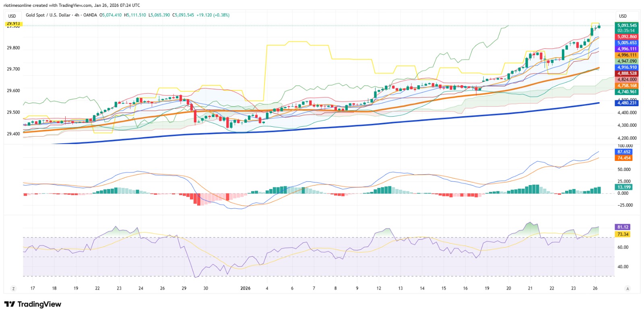Viewport: 644px width, 315px height.
Task: Click the yellow RSI average label 73.34
Action: coord(623,234)
